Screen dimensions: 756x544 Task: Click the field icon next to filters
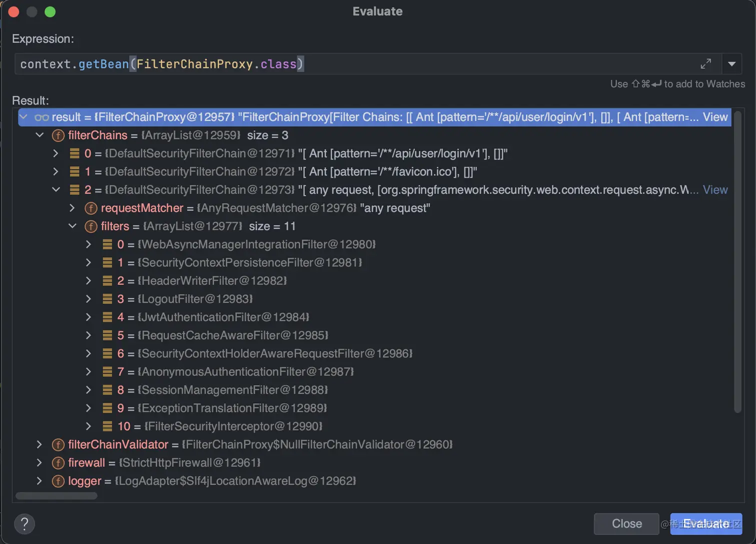click(90, 226)
